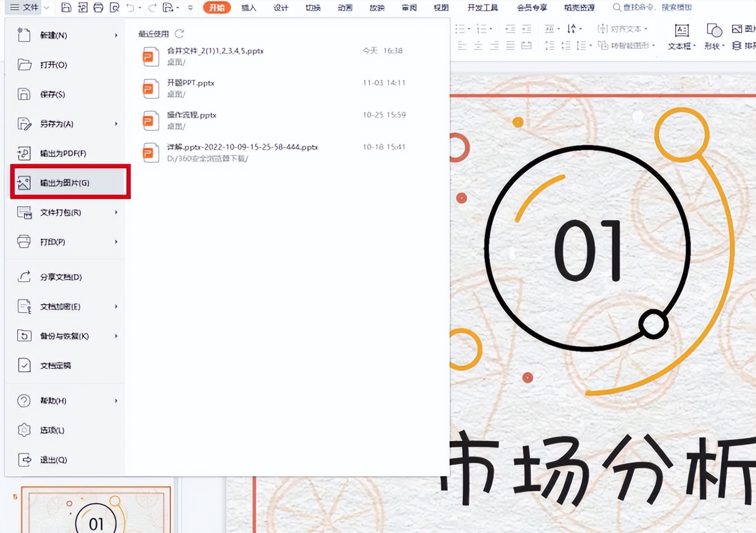Expand the quick access toolbar customize arrow

click(x=190, y=7)
